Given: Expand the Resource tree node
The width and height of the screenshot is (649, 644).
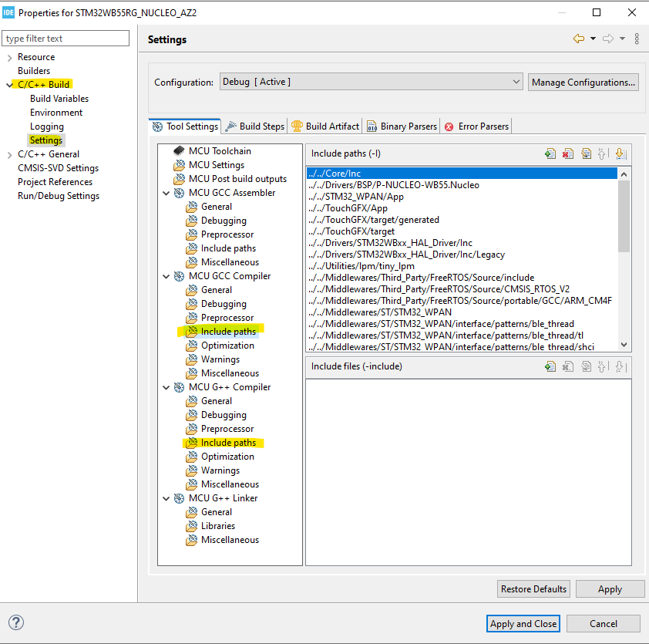Looking at the screenshot, I should pyautogui.click(x=9, y=58).
